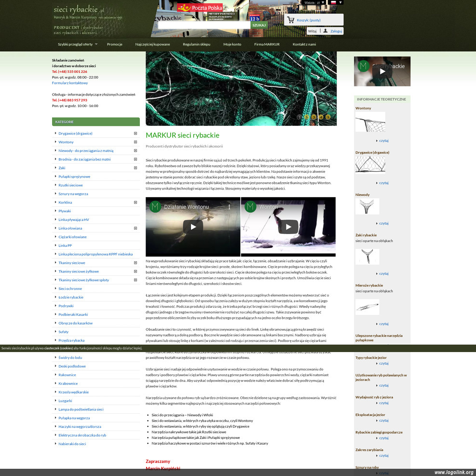Click the Zaloguj login link
476x476 pixels.
pyautogui.click(x=336, y=31)
